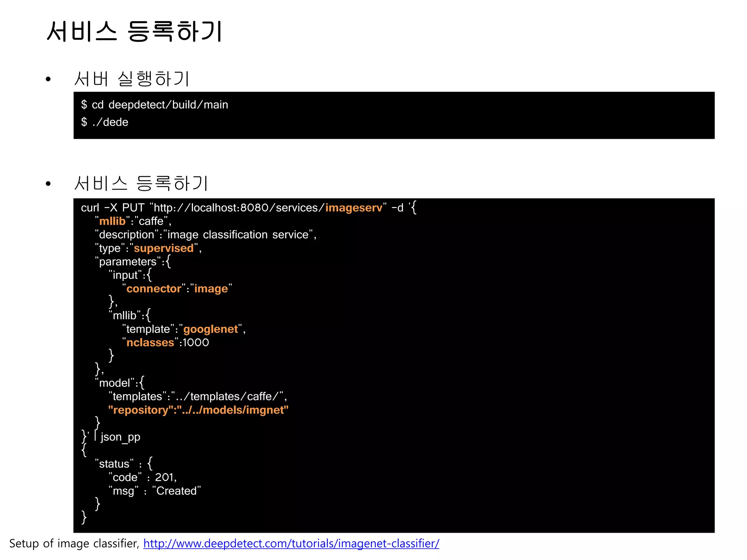Click the highlighted 'imageserv' service name
Image resolution: width=747 pixels, height=560 pixels.
[354, 207]
